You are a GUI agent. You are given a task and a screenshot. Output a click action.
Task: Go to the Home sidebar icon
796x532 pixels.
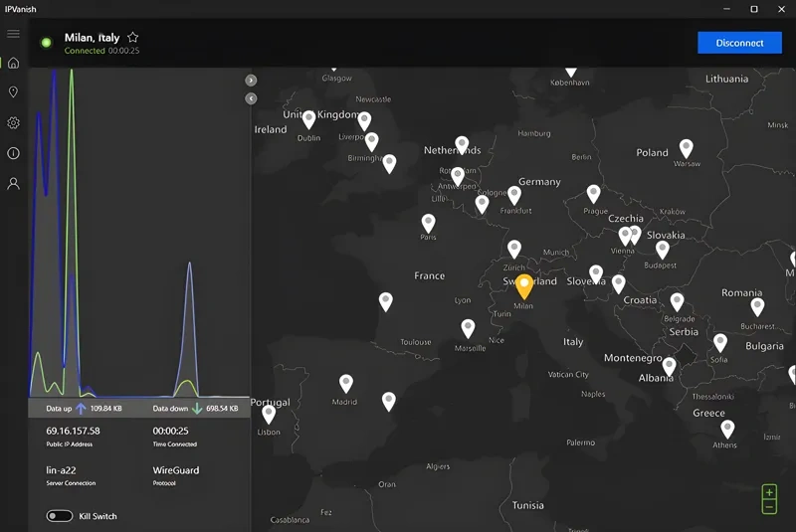pyautogui.click(x=13, y=63)
